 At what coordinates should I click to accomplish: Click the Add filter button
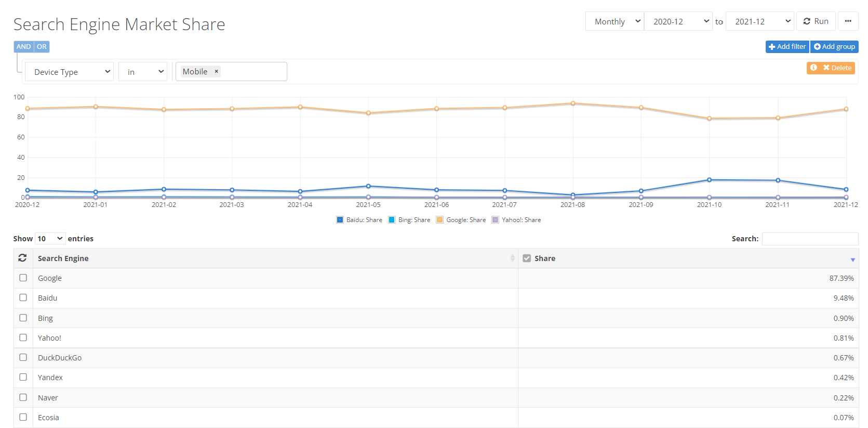tap(787, 47)
